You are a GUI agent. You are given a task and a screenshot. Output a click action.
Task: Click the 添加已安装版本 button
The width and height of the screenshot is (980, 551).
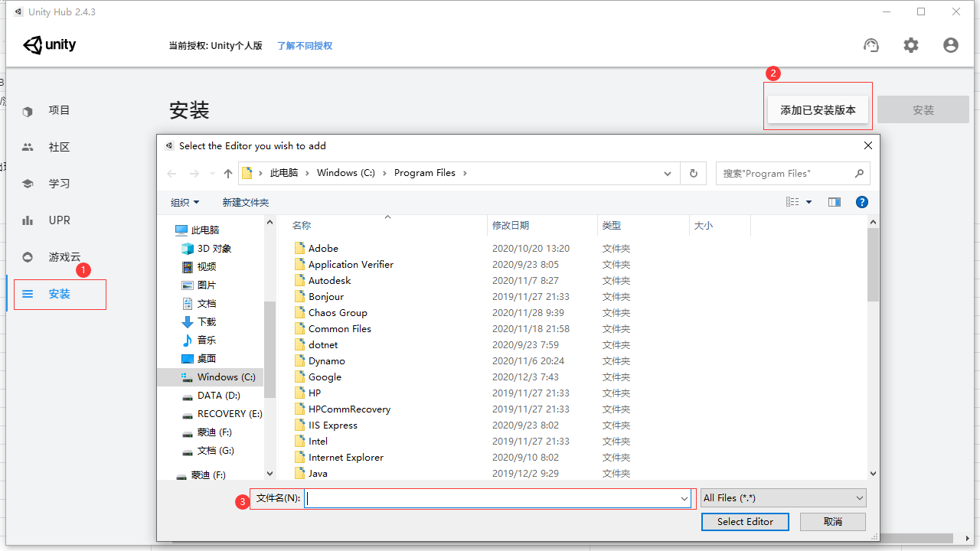coord(818,110)
